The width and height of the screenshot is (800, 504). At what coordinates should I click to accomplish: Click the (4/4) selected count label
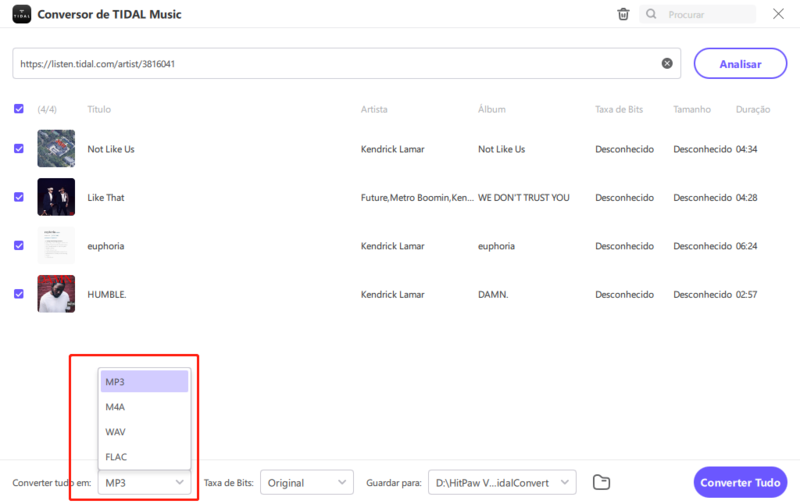click(x=47, y=109)
